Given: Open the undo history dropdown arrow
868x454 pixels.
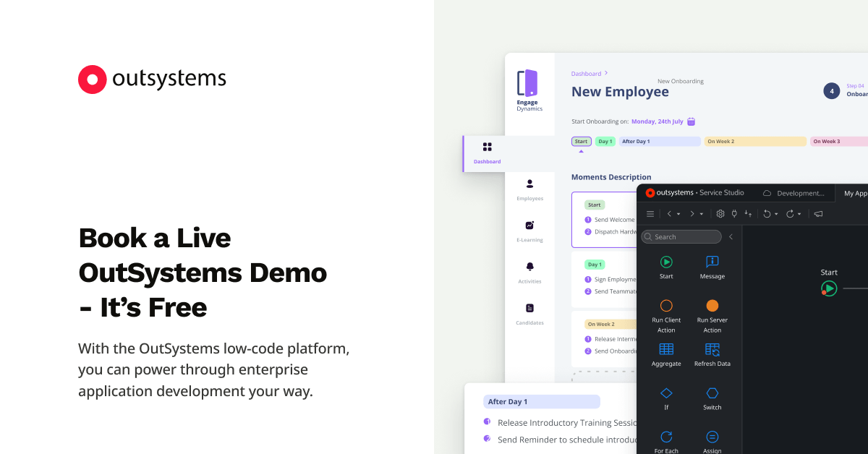Looking at the screenshot, I should [x=777, y=215].
